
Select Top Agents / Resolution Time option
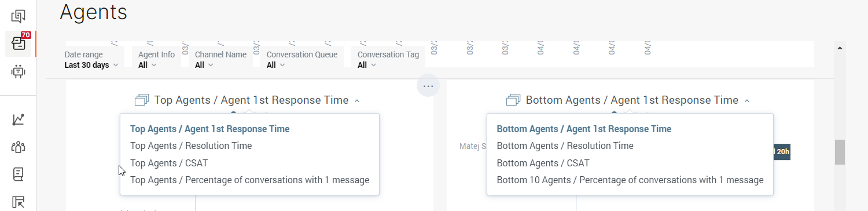point(191,146)
